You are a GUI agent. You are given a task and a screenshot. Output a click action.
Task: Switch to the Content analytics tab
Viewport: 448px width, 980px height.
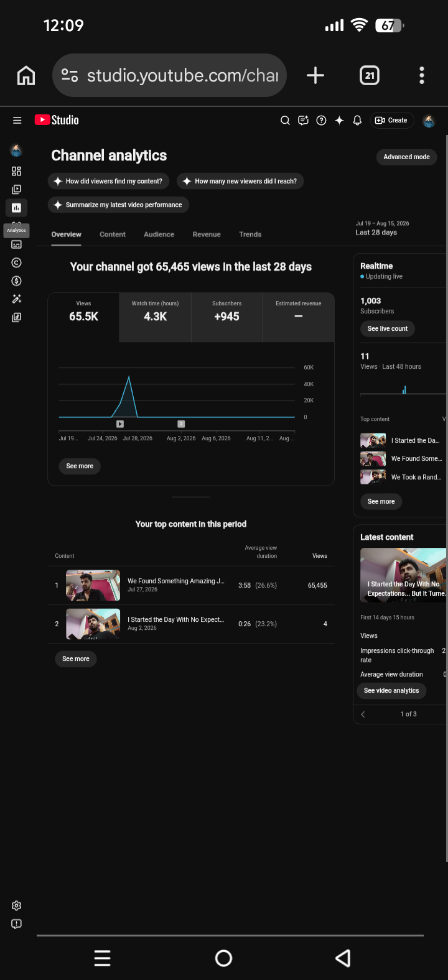(x=113, y=234)
